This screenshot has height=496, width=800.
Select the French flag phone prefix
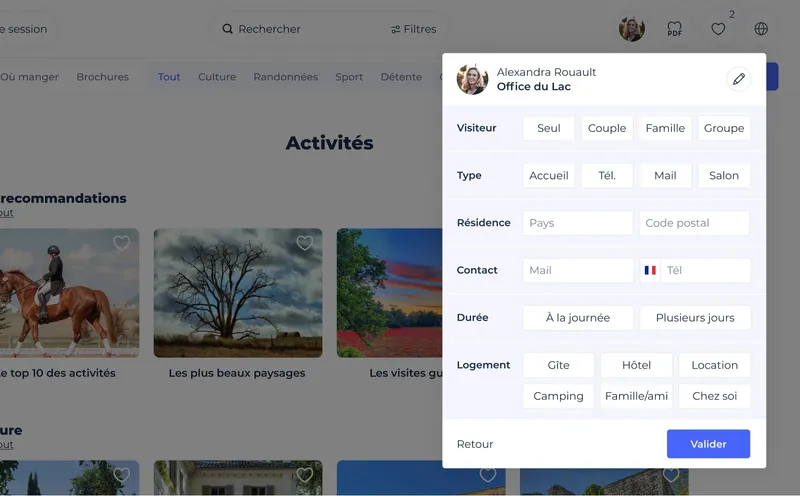point(650,270)
